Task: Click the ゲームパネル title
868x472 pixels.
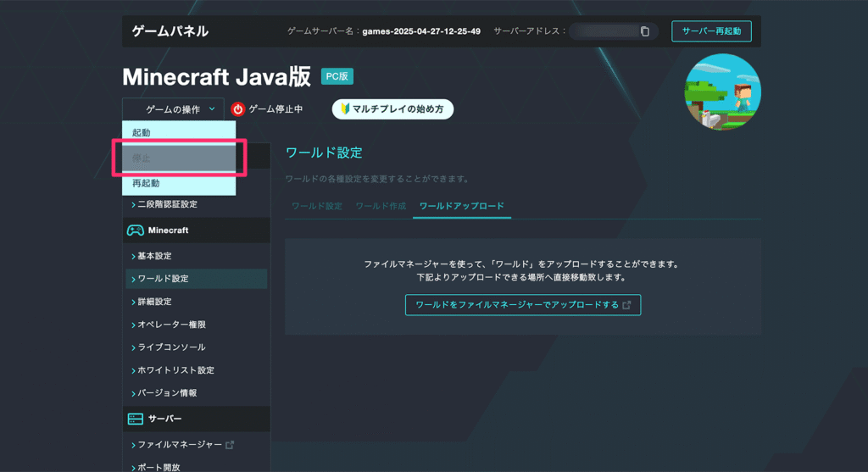Action: tap(170, 31)
